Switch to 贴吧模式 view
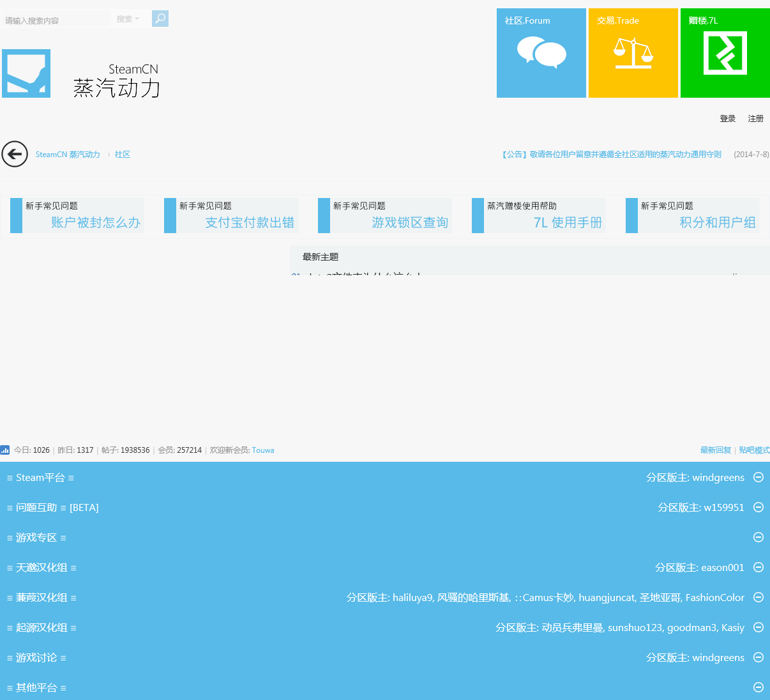The image size is (770, 700). pyautogui.click(x=754, y=450)
